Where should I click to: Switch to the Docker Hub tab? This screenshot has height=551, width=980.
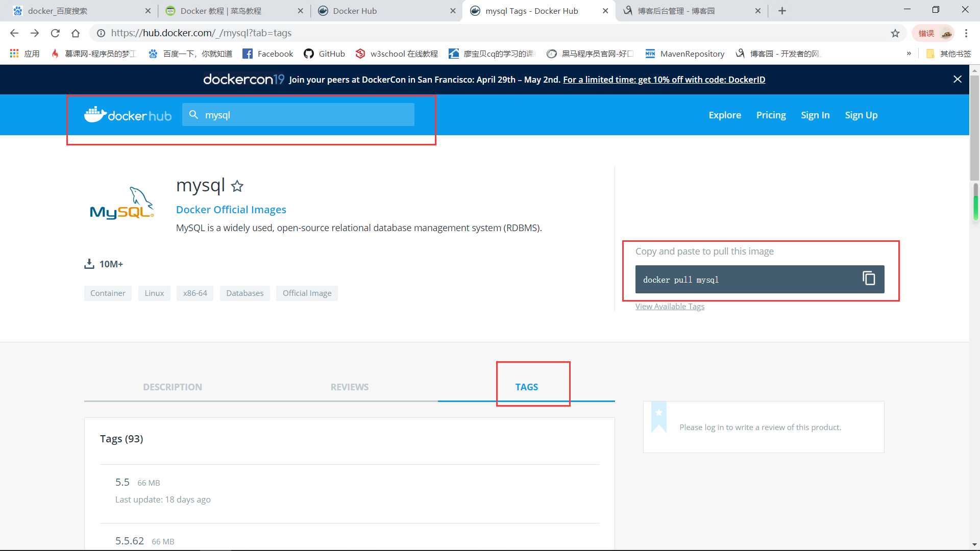coord(385,11)
